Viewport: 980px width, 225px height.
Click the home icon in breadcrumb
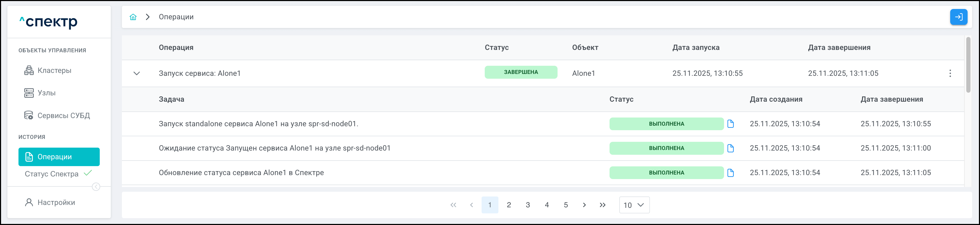coord(133,17)
